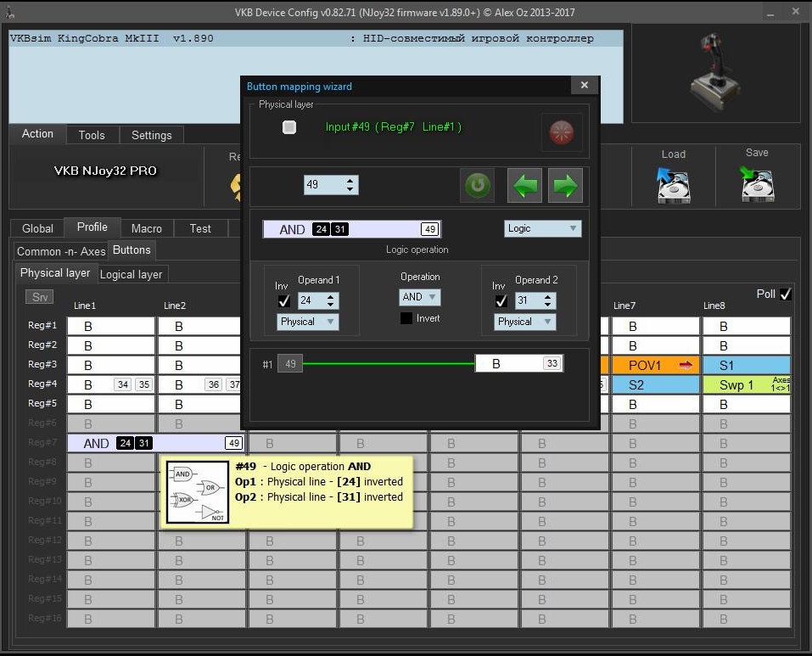Minimize the VKB Device Config window

[x=770, y=13]
